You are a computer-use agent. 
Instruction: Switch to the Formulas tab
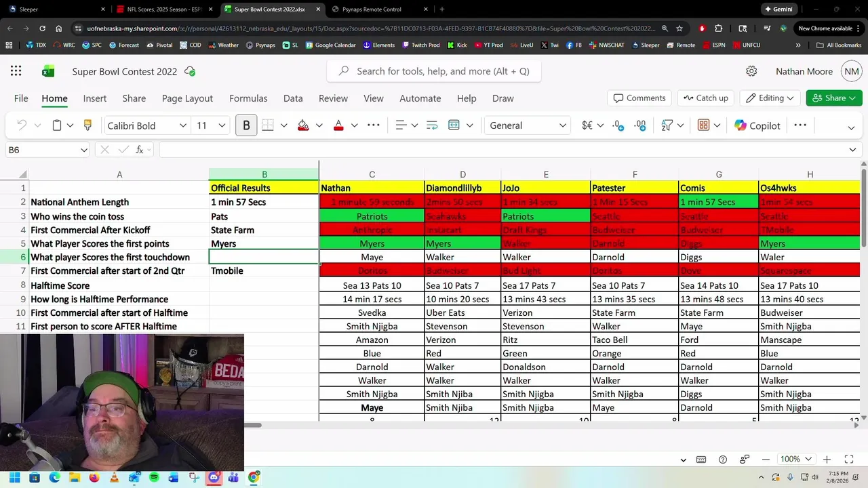248,98
